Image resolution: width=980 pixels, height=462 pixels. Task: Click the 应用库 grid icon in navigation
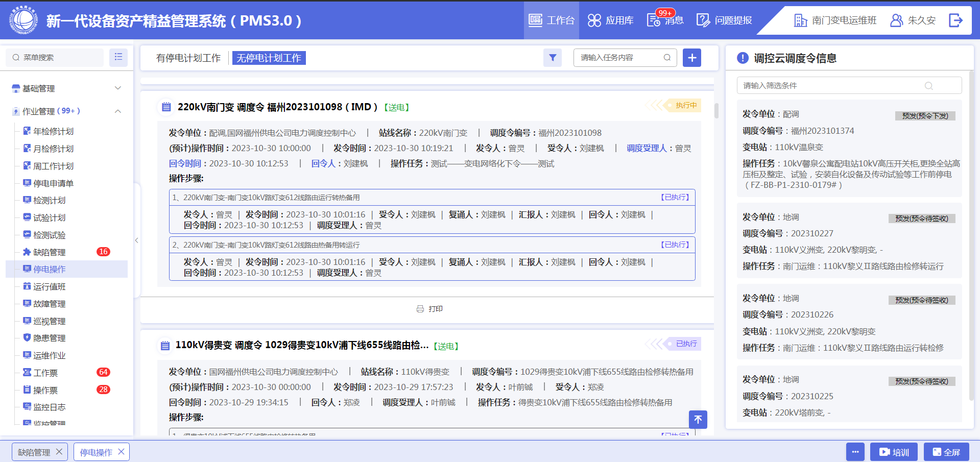594,20
